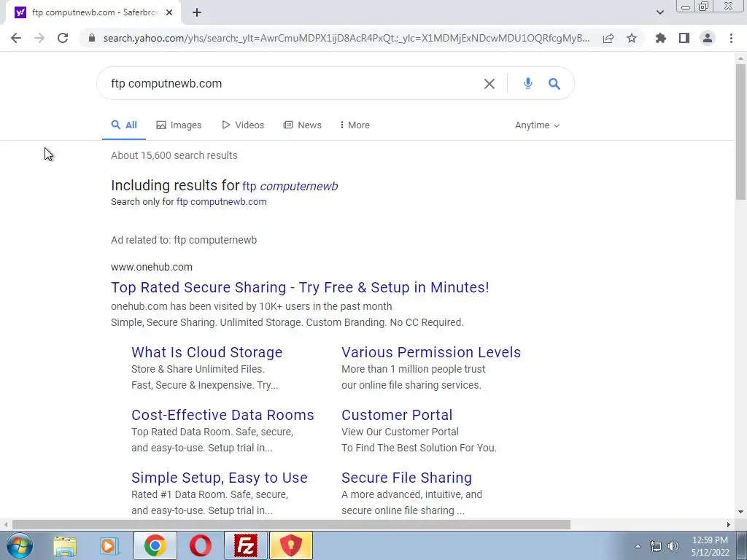Switch to Videos results

click(x=243, y=125)
